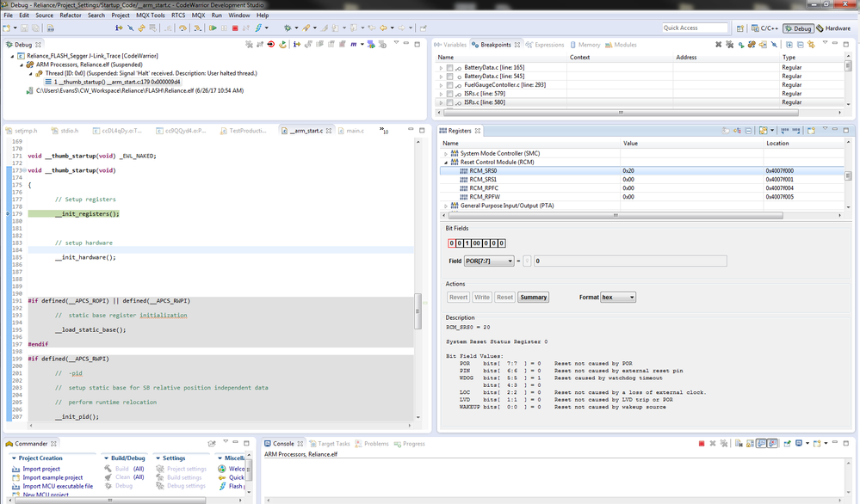Click the Import MCU executable file link
This screenshot has width=860, height=504.
(58, 487)
